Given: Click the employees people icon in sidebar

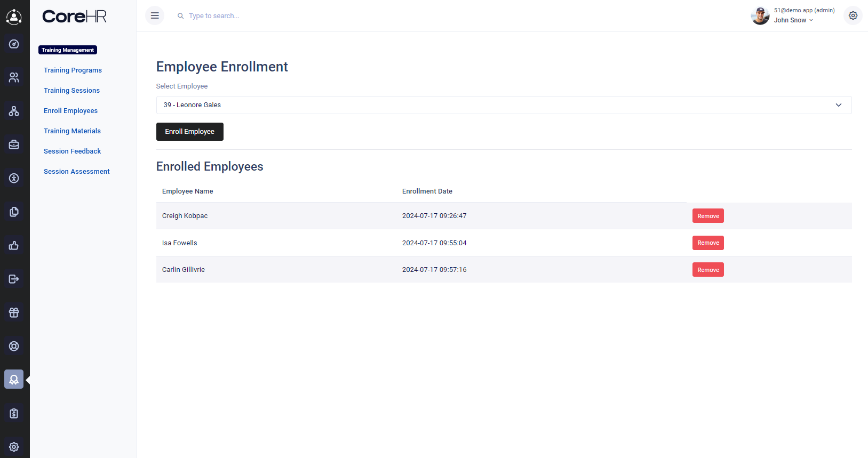Looking at the screenshot, I should (14, 78).
